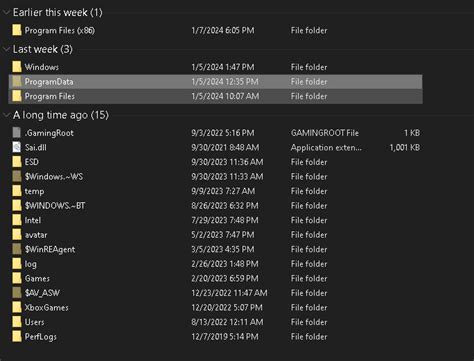The width and height of the screenshot is (474, 361).
Task: Select the 'temp' folder name
Action: click(34, 191)
